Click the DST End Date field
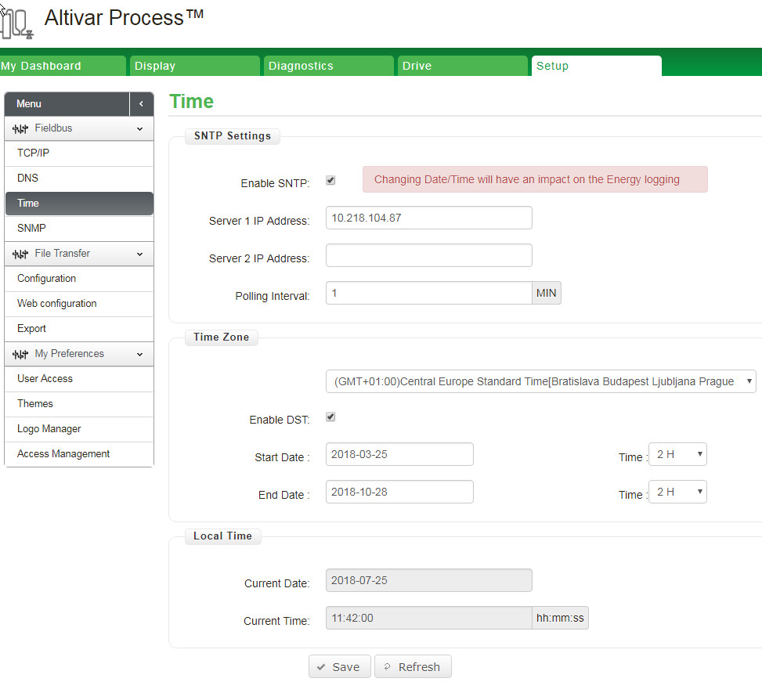The width and height of the screenshot is (762, 700). (x=399, y=492)
